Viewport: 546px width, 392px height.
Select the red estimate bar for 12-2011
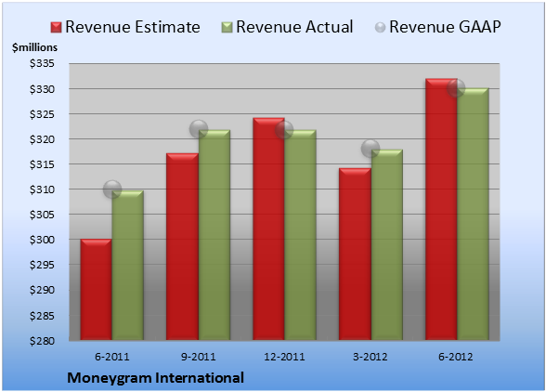coord(268,229)
